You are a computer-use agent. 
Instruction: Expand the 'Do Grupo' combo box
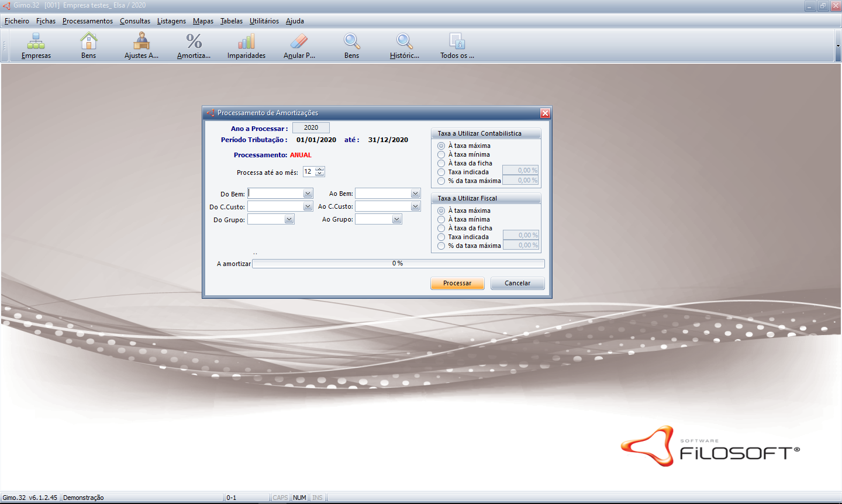point(289,219)
